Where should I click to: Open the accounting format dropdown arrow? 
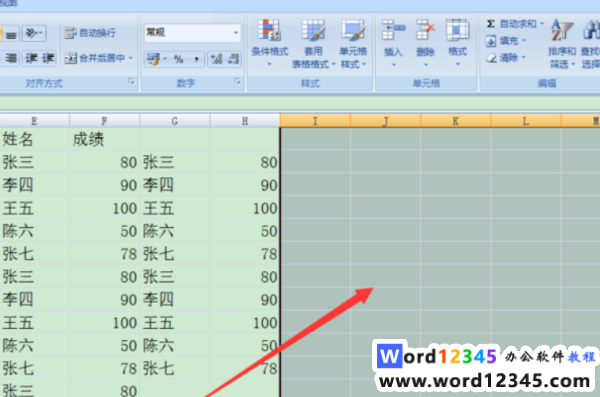point(165,59)
